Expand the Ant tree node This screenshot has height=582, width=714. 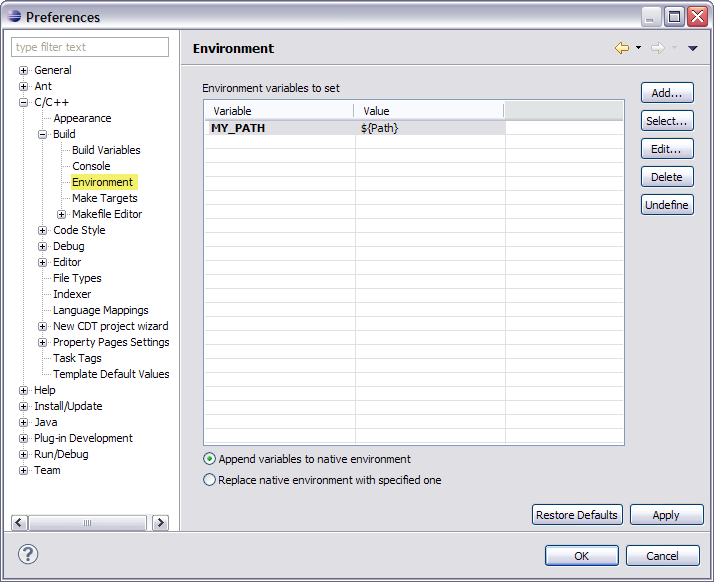coord(23,87)
